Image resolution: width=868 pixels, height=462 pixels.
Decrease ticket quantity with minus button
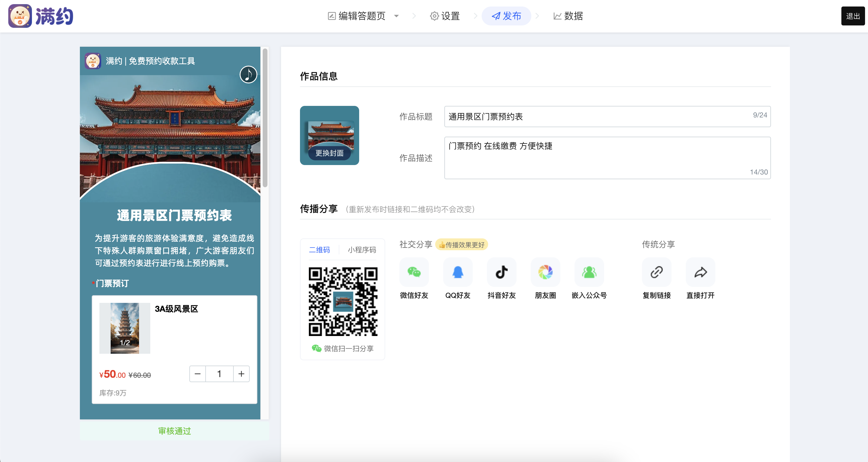(198, 374)
